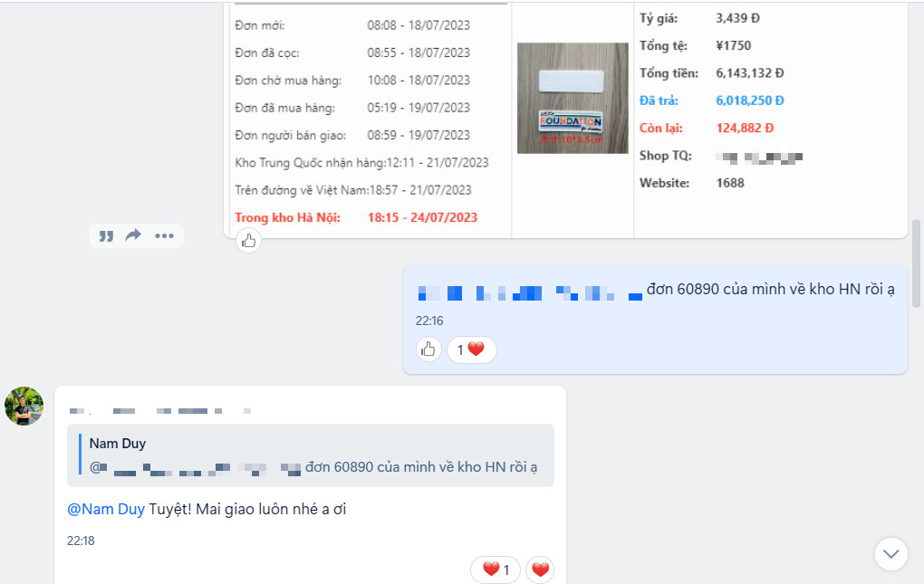Click the red 'Trong kho Hà Nội' status row
924x584 pixels.
[x=353, y=217]
